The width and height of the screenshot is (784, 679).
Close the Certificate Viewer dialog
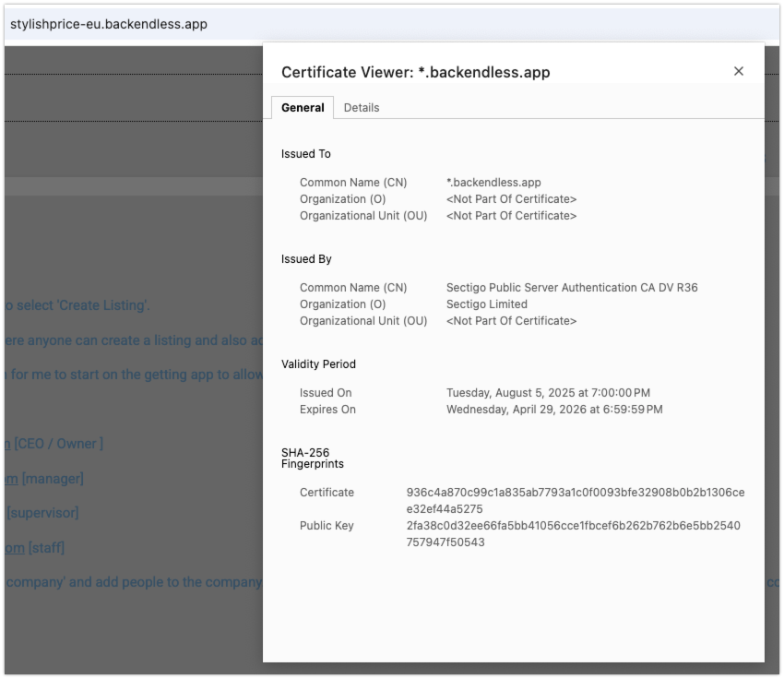point(738,71)
